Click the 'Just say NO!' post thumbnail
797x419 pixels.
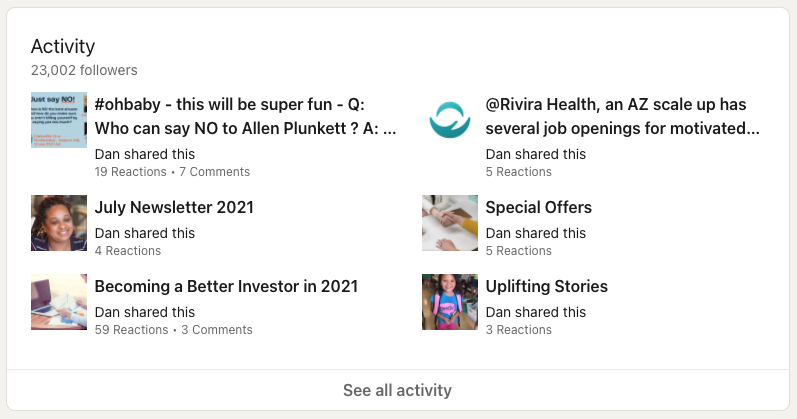pyautogui.click(x=59, y=120)
